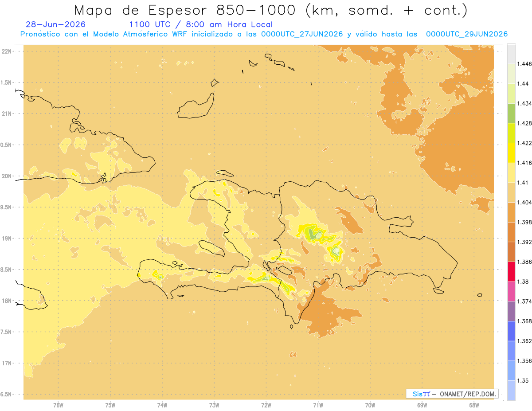
Task: Click the '71W' longitude axis label
Action: tap(318, 405)
